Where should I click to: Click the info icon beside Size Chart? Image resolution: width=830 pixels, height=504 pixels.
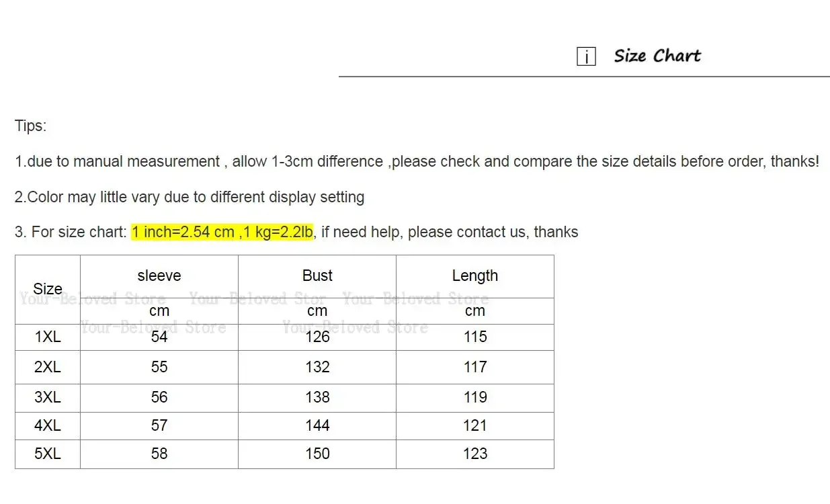pyautogui.click(x=586, y=57)
